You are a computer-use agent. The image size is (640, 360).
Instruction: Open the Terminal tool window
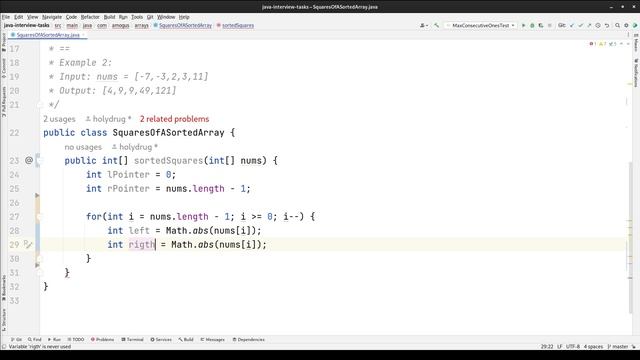coord(132,340)
